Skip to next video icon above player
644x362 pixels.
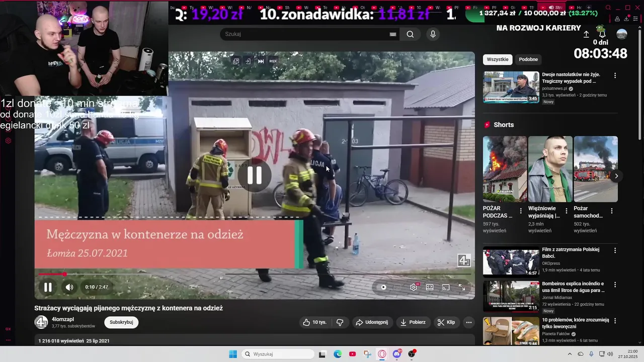[x=261, y=61]
